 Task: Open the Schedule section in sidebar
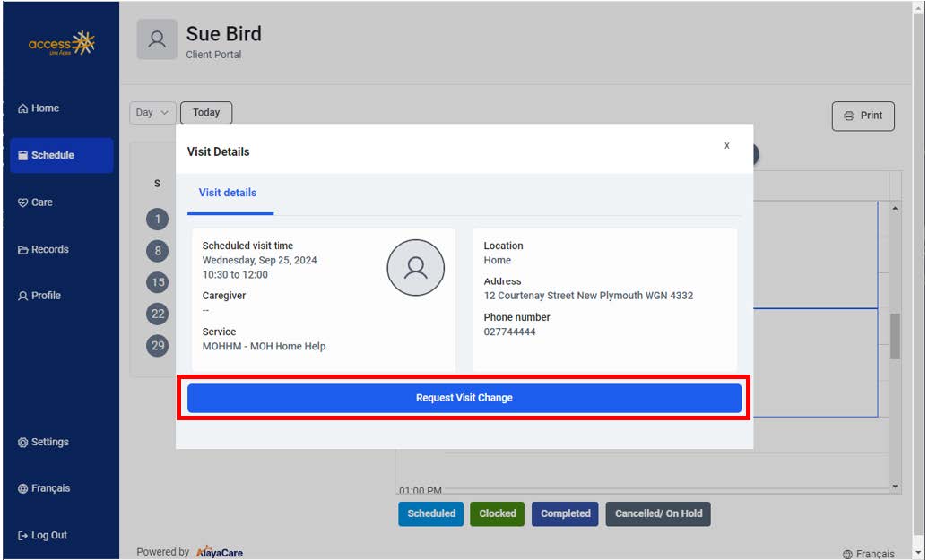pos(62,156)
